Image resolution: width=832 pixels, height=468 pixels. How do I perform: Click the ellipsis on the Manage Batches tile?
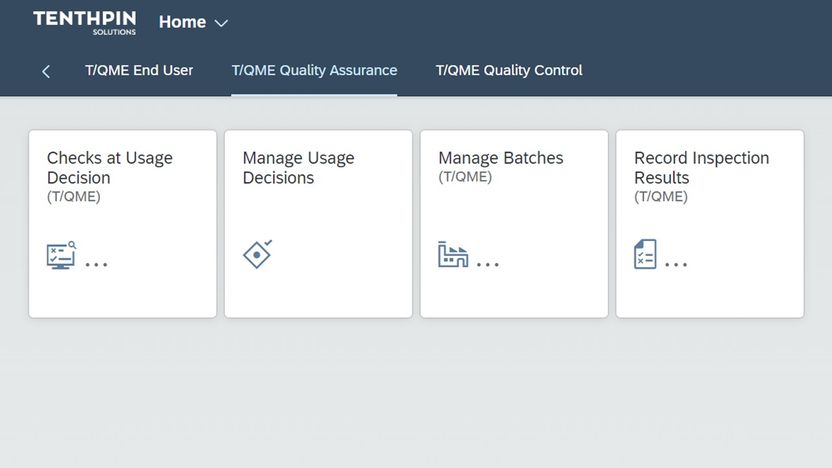488,265
